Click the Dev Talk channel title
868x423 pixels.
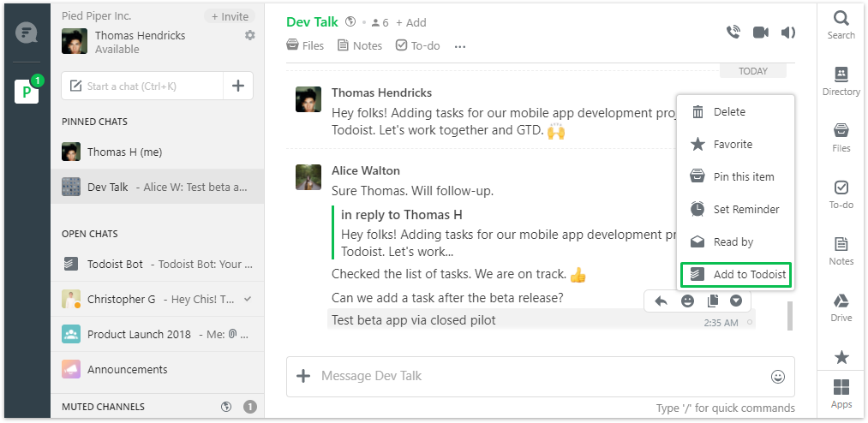coord(312,22)
